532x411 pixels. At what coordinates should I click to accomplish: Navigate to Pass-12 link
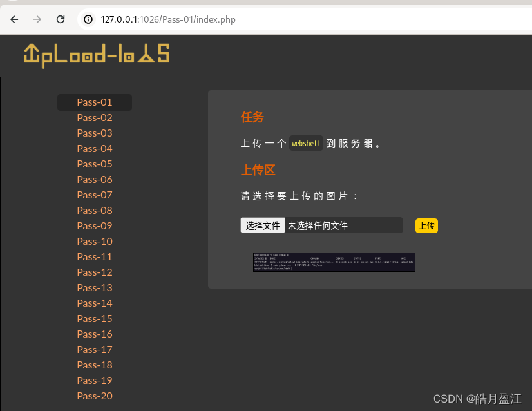95,272
